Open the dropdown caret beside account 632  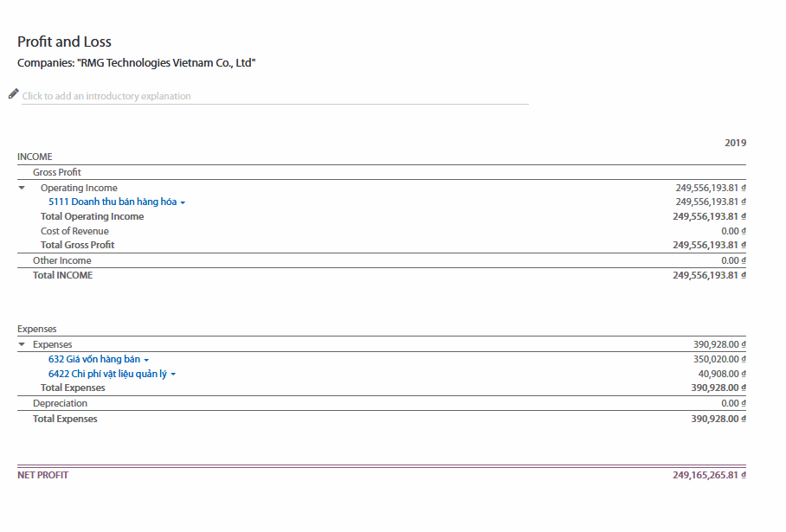(x=146, y=360)
